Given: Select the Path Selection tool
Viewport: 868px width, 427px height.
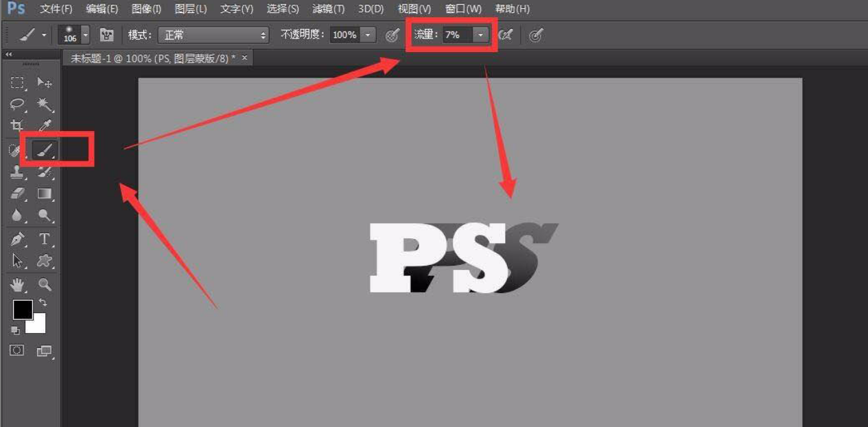Looking at the screenshot, I should 17,261.
